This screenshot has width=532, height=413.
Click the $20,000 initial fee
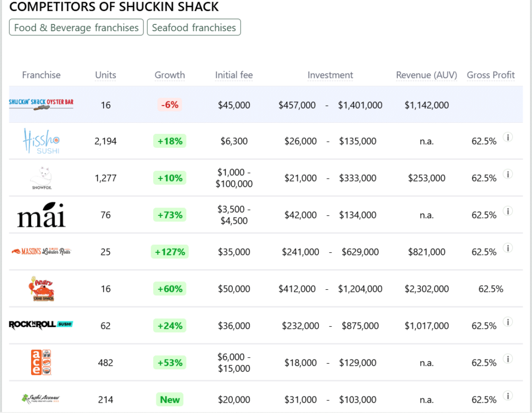[x=234, y=399]
